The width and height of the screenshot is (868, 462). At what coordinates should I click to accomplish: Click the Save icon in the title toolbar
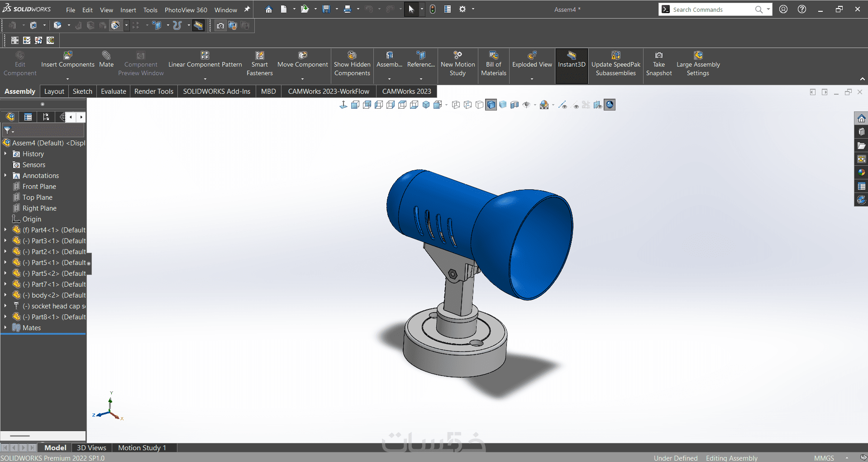click(x=326, y=9)
